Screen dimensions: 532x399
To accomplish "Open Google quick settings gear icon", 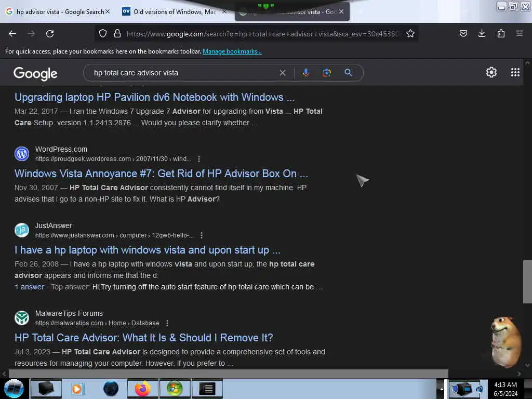I will (491, 72).
